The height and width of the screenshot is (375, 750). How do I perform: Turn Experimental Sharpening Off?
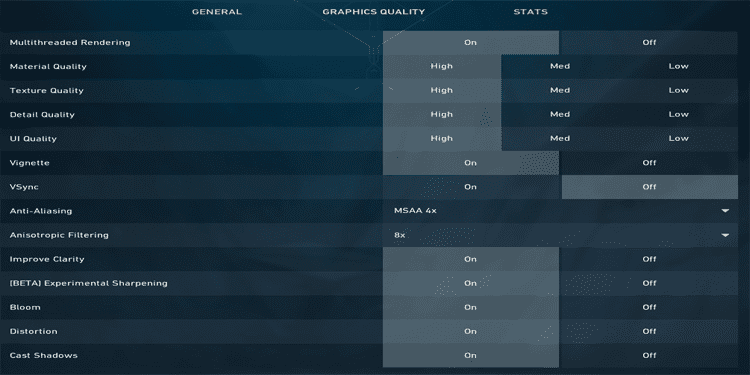tap(649, 283)
